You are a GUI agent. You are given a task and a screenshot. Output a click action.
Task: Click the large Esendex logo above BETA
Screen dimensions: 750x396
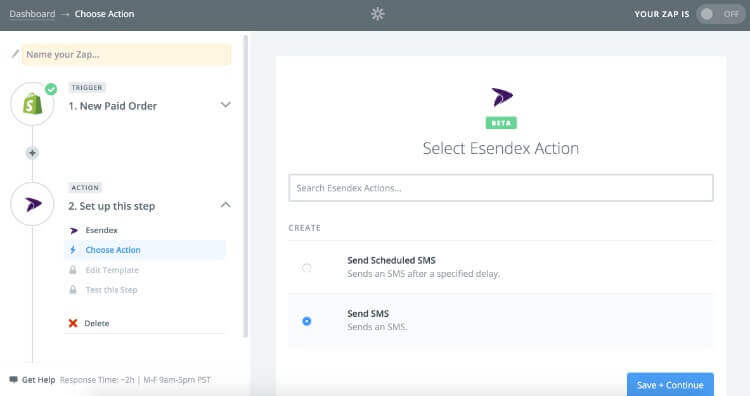[501, 97]
